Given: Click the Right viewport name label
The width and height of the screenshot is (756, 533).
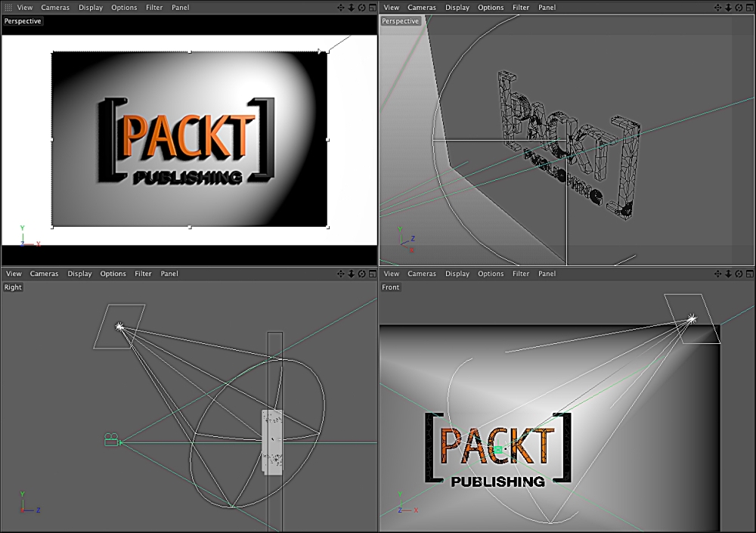Looking at the screenshot, I should point(13,287).
